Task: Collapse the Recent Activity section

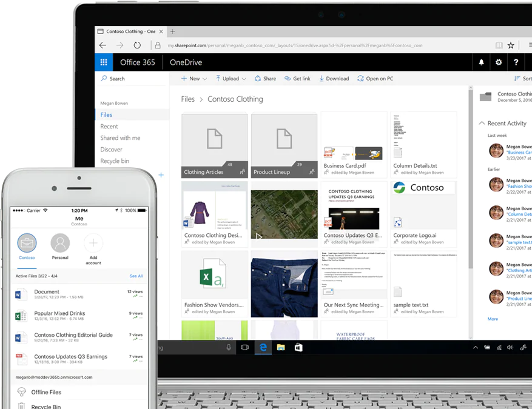Action: tap(482, 124)
